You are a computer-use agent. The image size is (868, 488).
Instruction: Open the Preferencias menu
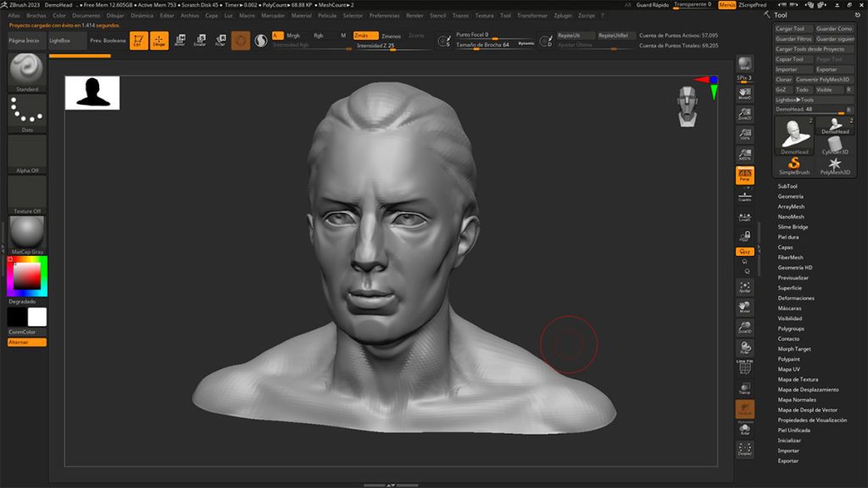384,15
